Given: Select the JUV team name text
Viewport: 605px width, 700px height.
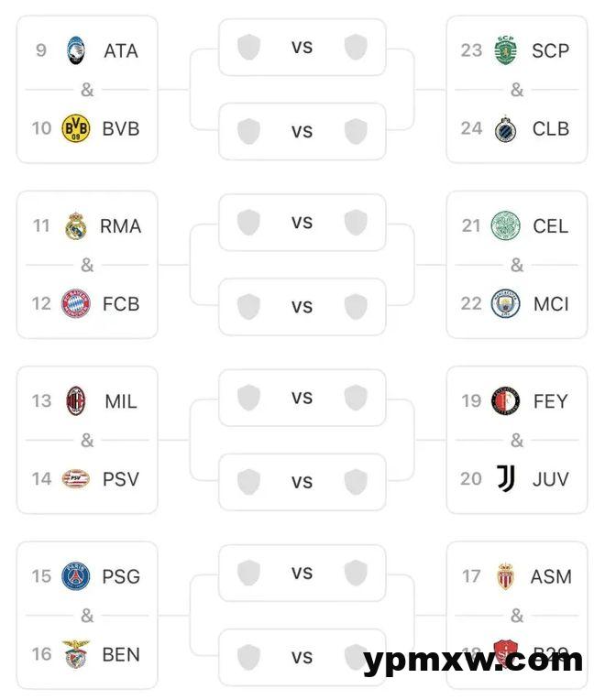Looking at the screenshot, I should point(550,478).
